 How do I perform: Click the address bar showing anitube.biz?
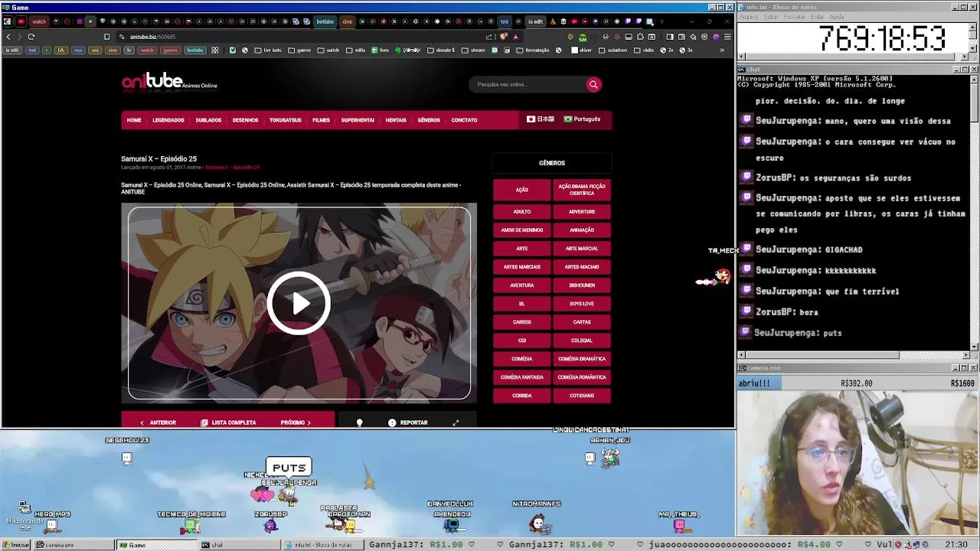tap(306, 37)
